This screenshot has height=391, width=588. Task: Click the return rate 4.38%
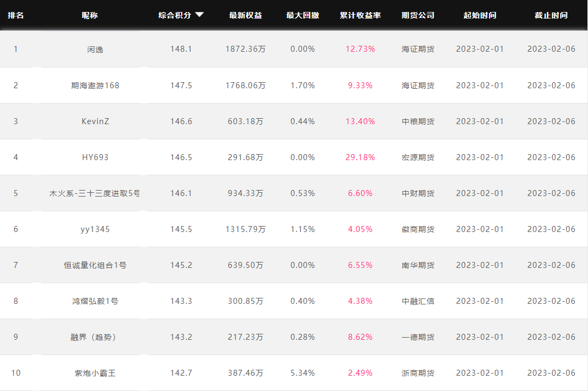click(x=361, y=301)
